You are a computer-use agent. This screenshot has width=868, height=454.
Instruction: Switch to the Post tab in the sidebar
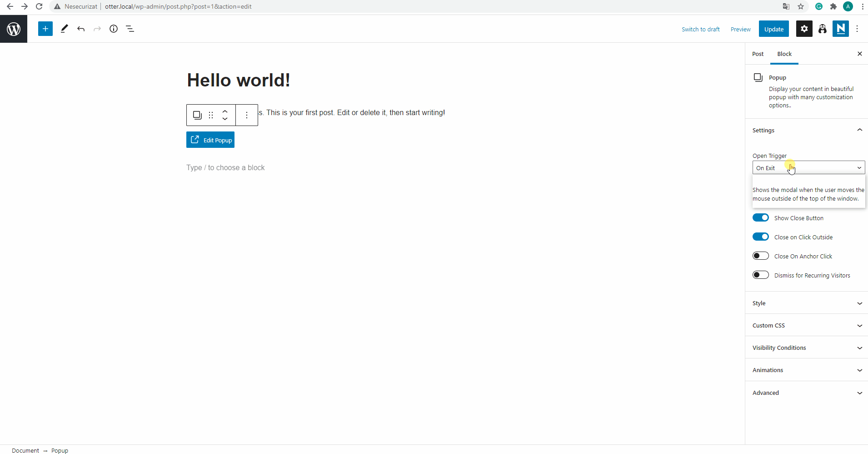[x=758, y=54]
